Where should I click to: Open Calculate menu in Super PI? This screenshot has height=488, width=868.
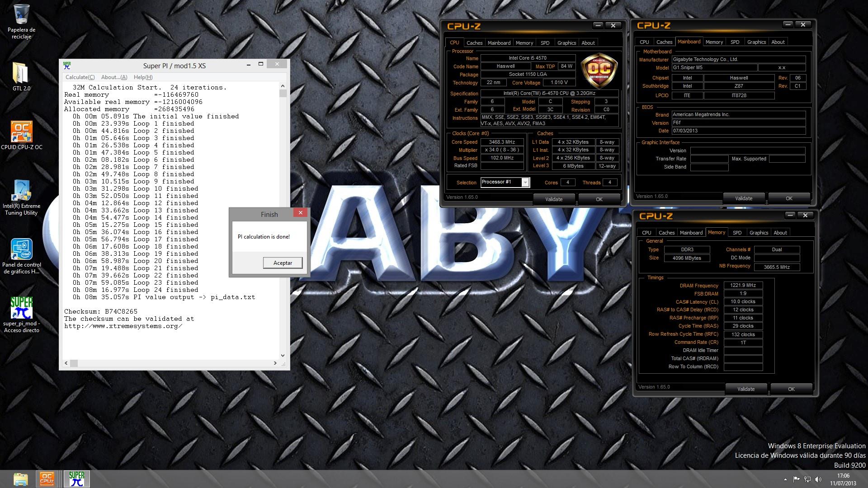80,77
